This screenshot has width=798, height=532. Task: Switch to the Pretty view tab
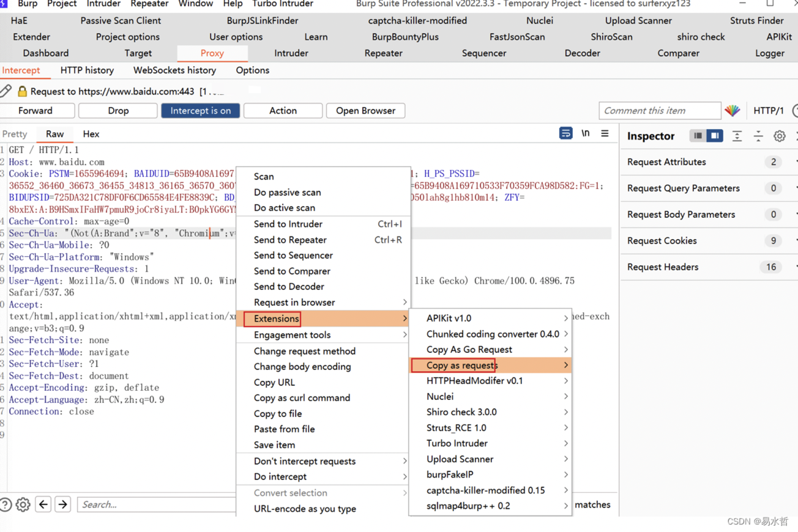point(15,134)
